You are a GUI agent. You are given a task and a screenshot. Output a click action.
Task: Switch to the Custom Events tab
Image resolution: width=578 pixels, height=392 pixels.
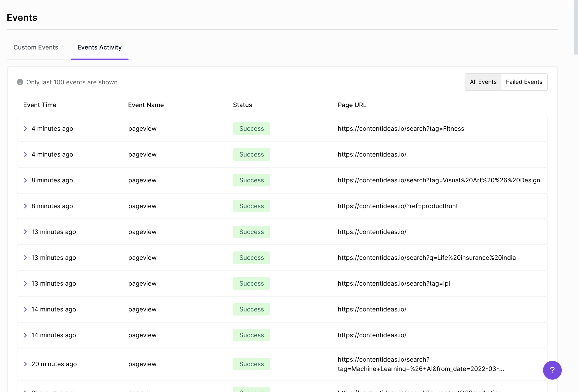(x=36, y=47)
